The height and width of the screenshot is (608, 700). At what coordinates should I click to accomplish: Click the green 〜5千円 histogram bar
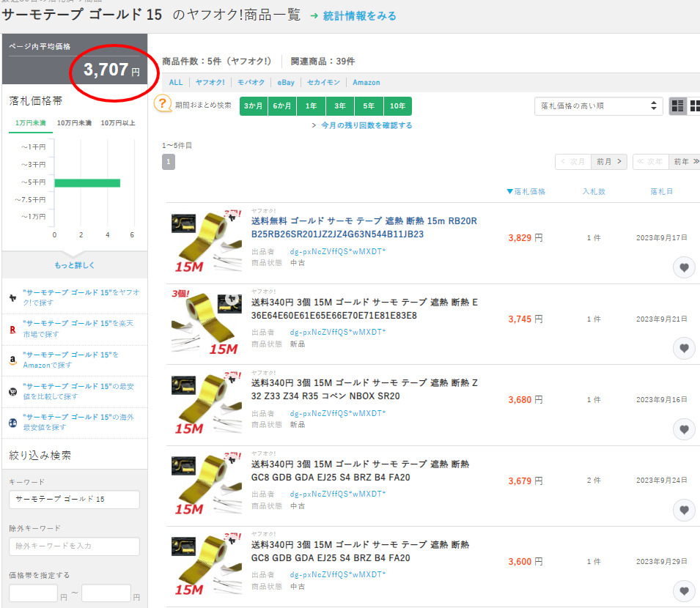click(x=86, y=182)
